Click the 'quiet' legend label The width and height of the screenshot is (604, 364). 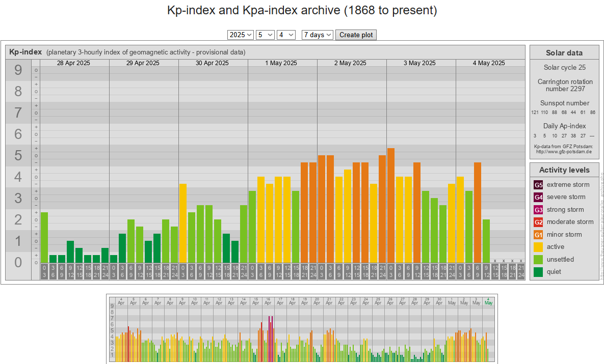pos(554,272)
